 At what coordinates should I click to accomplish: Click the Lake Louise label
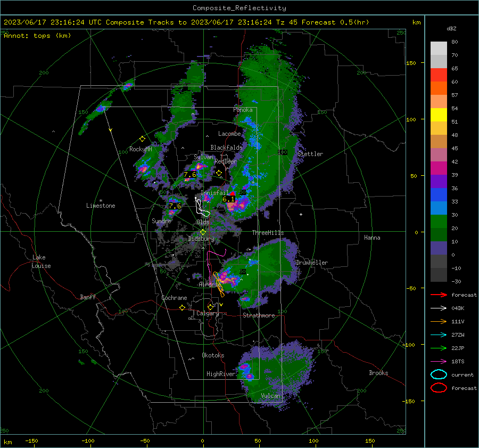pos(41,262)
